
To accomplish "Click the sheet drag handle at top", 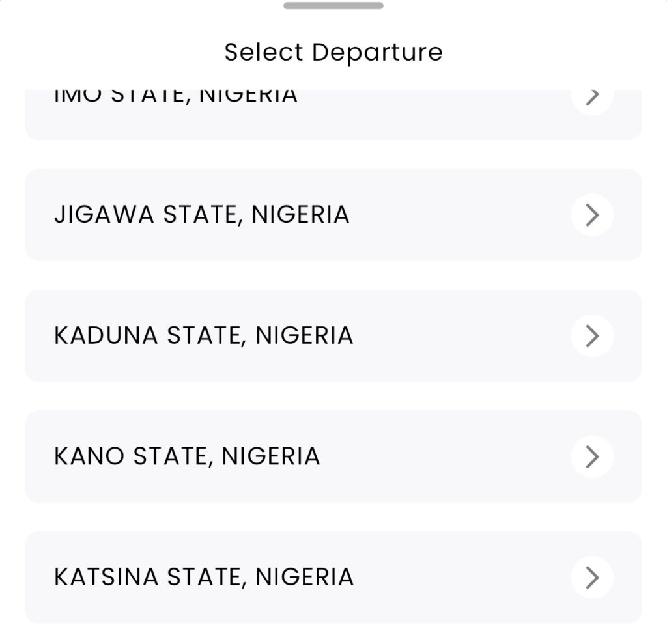I will pyautogui.click(x=333, y=6).
